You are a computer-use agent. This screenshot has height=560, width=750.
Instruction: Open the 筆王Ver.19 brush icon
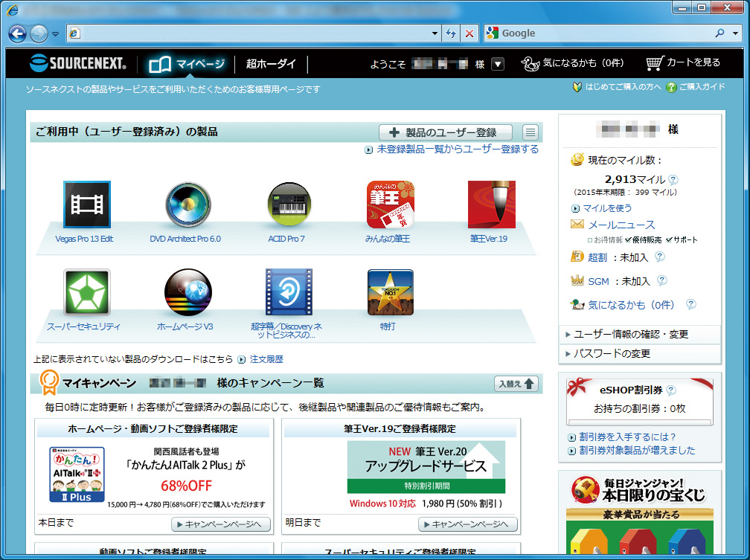491,205
